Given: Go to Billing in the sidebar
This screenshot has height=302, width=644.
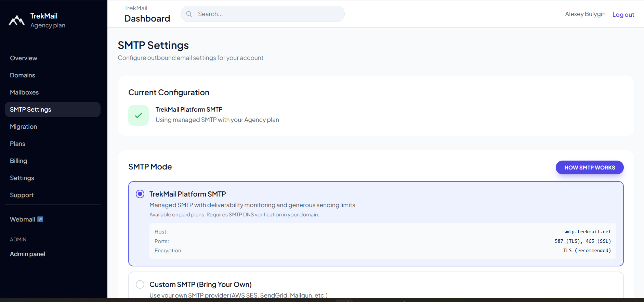Looking at the screenshot, I should [x=18, y=161].
